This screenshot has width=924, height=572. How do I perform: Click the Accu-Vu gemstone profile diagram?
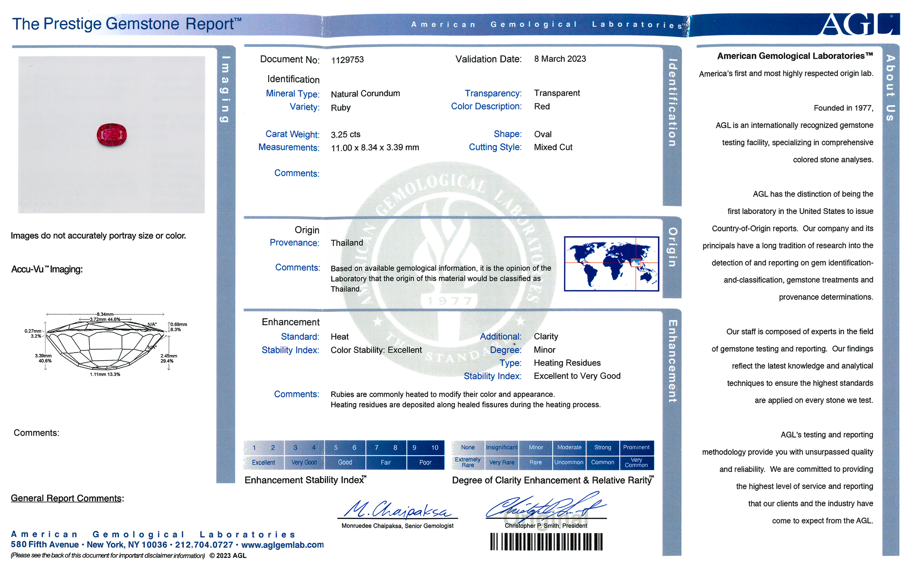(x=106, y=345)
